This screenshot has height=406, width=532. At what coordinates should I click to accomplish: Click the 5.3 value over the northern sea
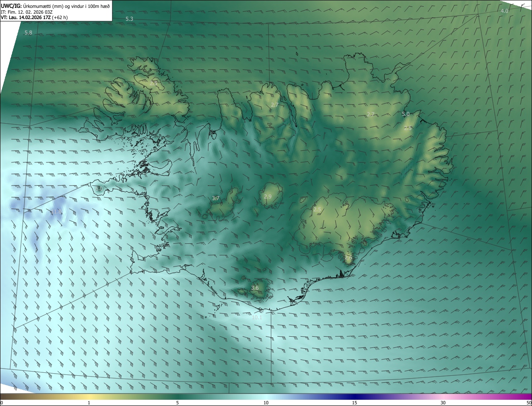pos(129,19)
